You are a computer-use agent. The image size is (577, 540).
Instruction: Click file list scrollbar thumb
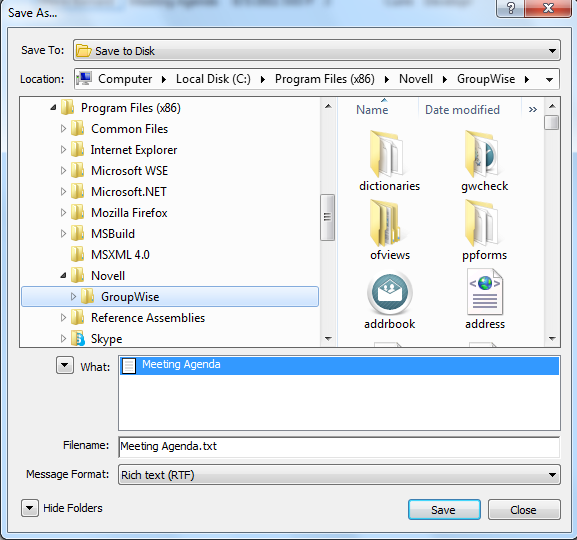point(551,123)
